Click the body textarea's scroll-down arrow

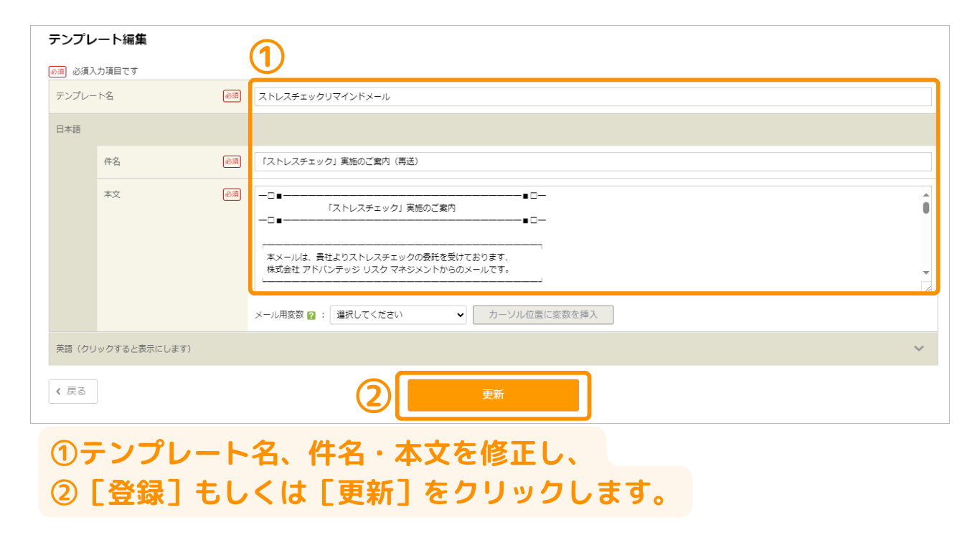tap(925, 273)
